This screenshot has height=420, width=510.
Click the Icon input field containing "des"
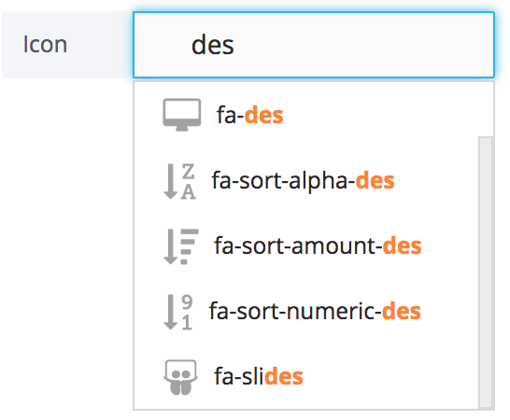[314, 45]
